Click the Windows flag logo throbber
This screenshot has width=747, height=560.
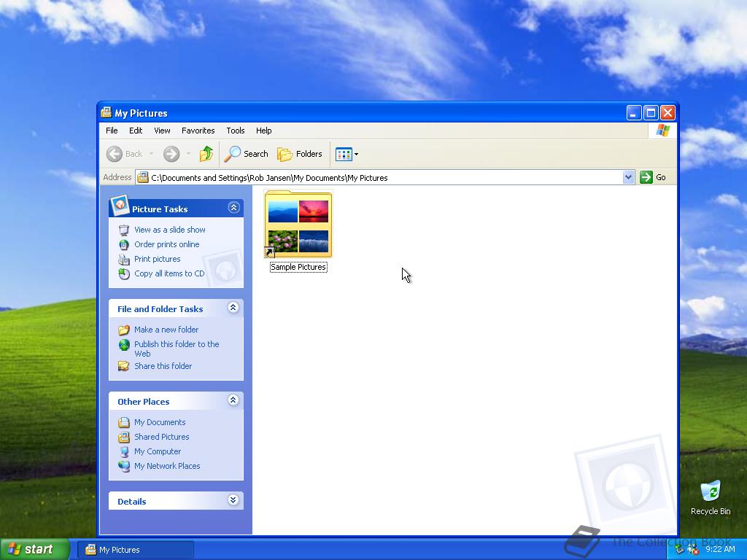(662, 131)
